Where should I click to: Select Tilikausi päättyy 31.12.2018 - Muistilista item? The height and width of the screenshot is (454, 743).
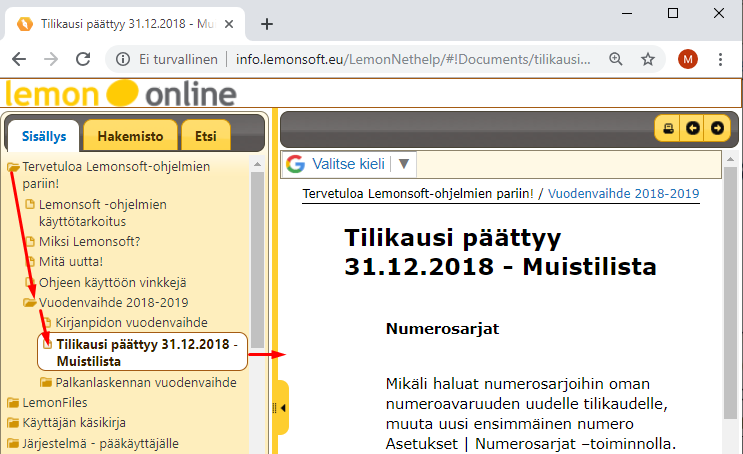coord(142,353)
